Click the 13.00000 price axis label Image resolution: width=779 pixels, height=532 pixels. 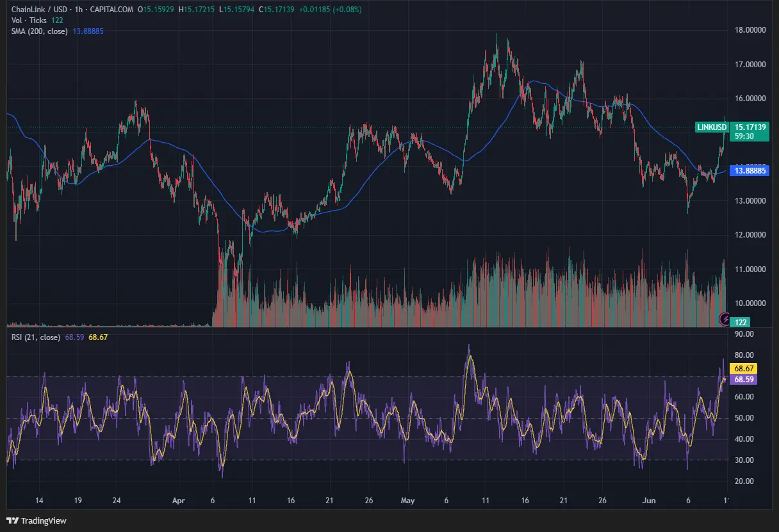click(751, 200)
